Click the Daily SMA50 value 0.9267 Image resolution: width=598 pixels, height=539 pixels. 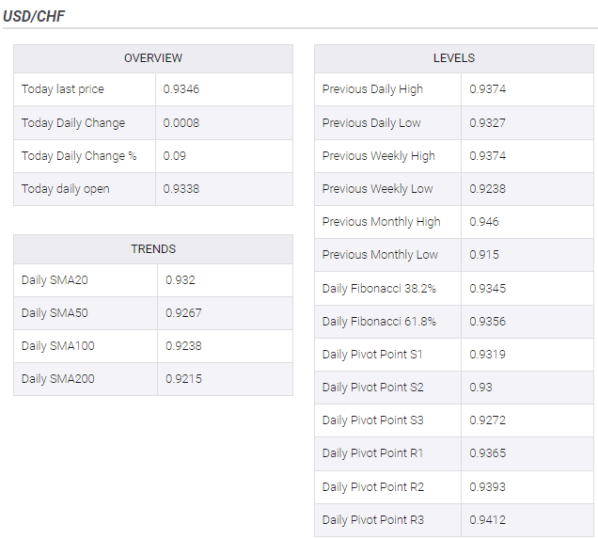tap(183, 313)
